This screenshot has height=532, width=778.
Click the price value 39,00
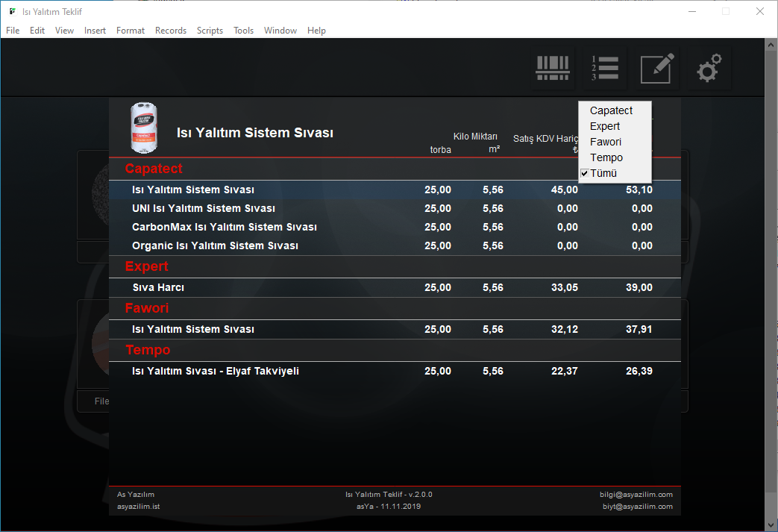[639, 287]
